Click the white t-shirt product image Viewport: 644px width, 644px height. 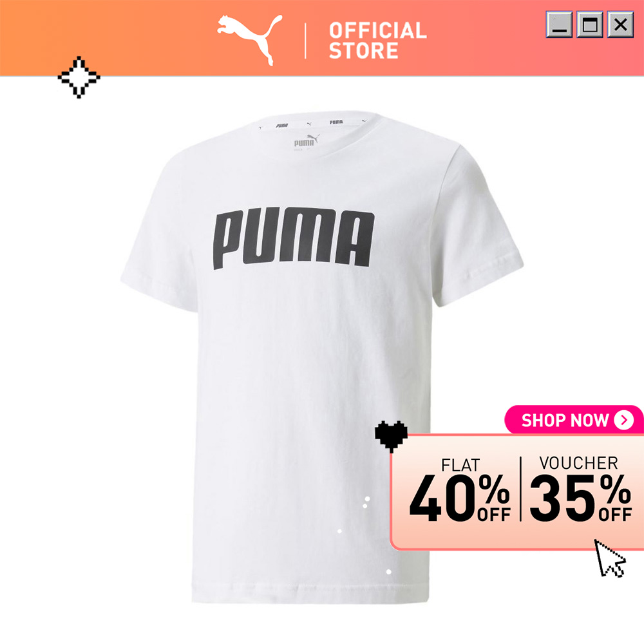tap(322, 357)
